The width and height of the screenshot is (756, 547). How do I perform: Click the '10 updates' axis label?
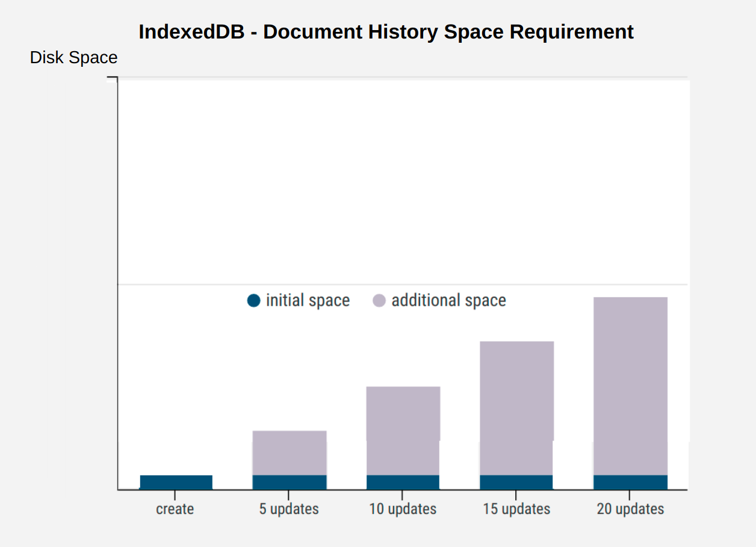tap(403, 509)
